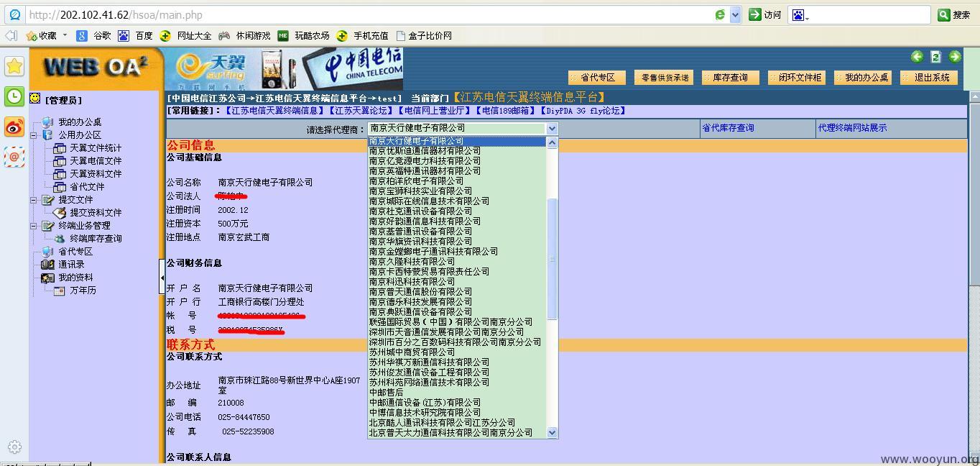Image resolution: width=980 pixels, height=466 pixels.
Task: Click the China Telecom banner logo
Action: point(362,65)
